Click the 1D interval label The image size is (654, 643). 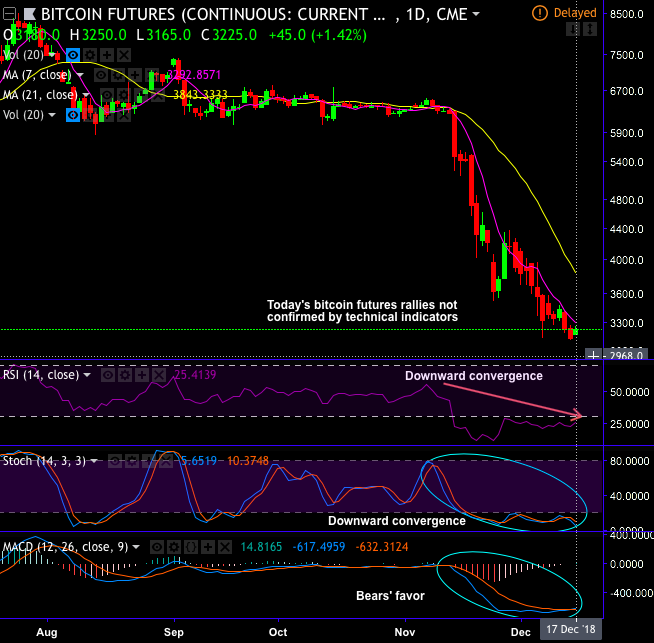[415, 15]
